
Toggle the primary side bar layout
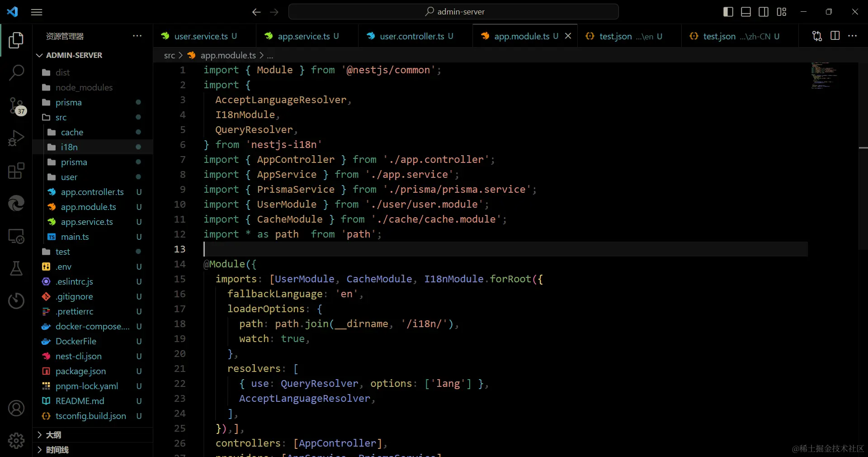click(728, 12)
